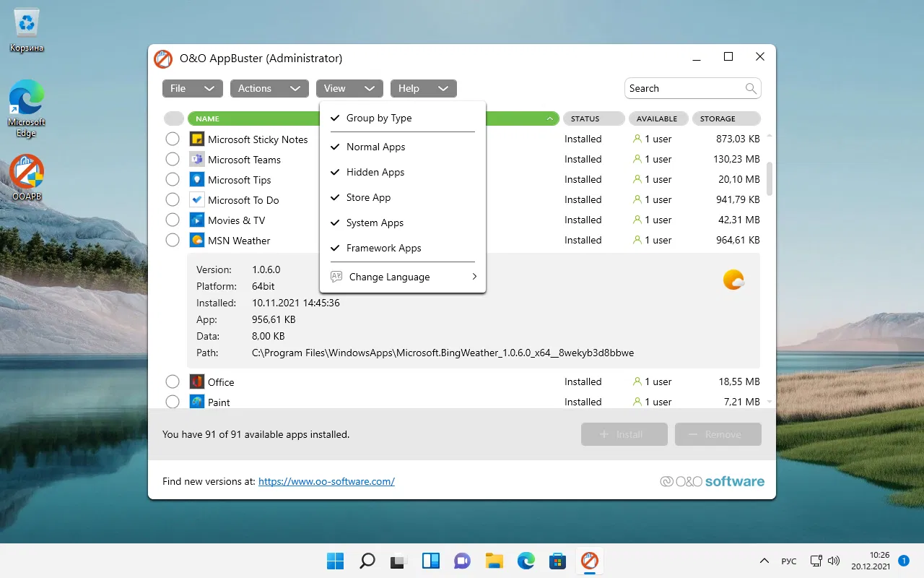This screenshot has width=924, height=578.
Task: Open O&O AppBuster desktop shortcut OOAPB
Action: 27,178
